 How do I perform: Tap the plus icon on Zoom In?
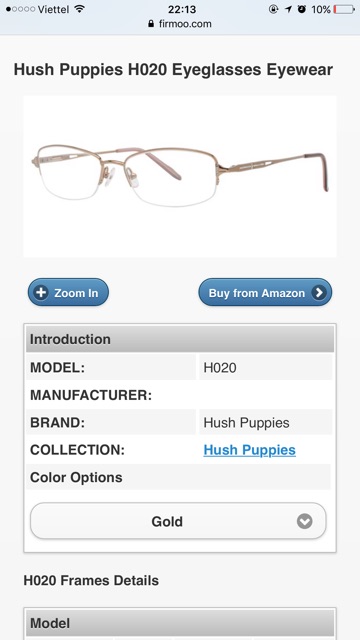click(41, 293)
